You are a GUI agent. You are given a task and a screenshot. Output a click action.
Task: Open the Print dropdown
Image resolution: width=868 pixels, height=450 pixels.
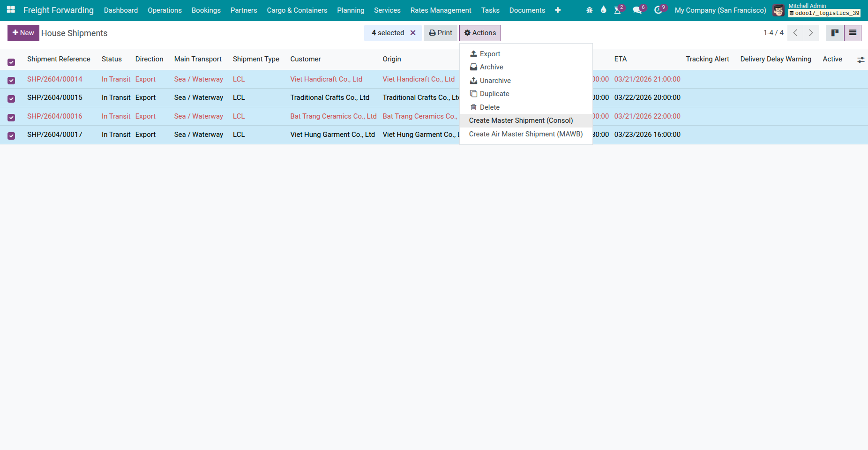pos(441,33)
